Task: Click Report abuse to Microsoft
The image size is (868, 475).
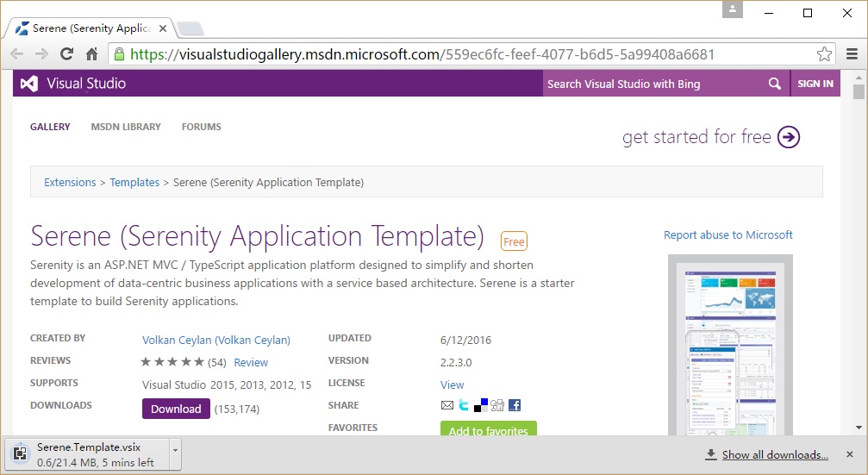Action: tap(728, 234)
